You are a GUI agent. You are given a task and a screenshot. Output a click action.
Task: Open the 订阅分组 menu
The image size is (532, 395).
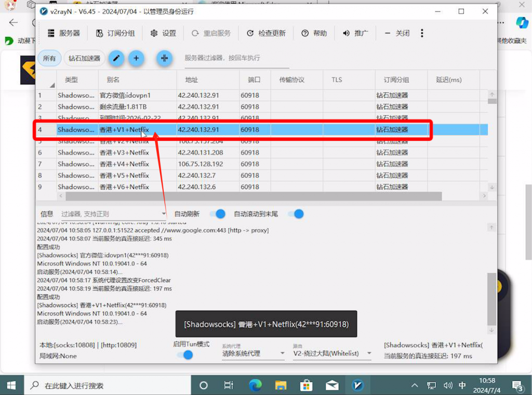click(x=115, y=33)
